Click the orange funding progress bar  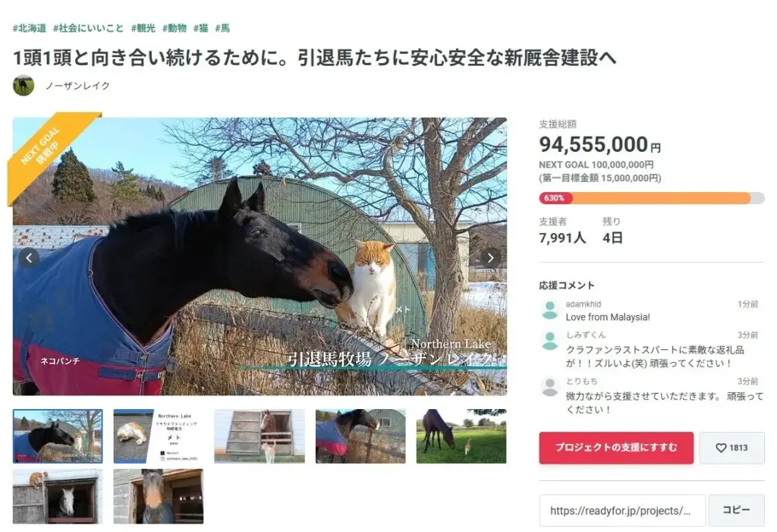pos(652,198)
